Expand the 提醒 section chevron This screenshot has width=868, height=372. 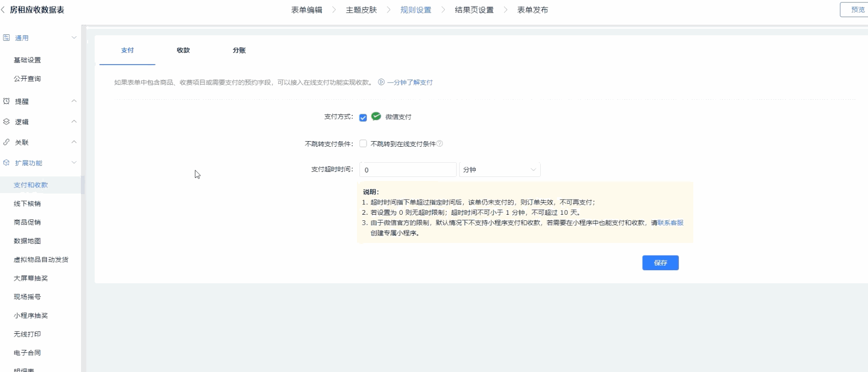(74, 101)
